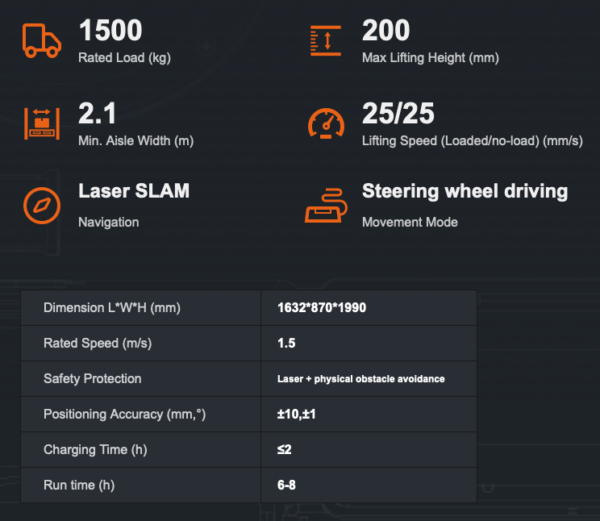Select the Positioning Accuracy row label

coord(125,414)
